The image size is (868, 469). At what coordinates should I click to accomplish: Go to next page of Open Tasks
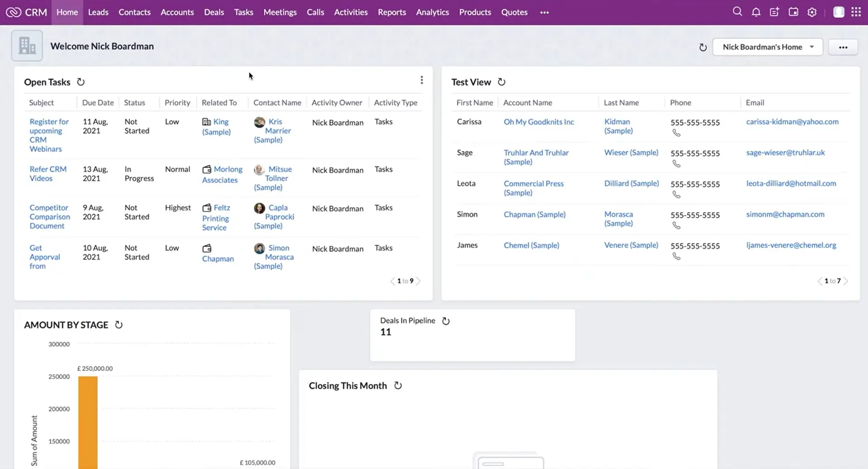tap(418, 281)
